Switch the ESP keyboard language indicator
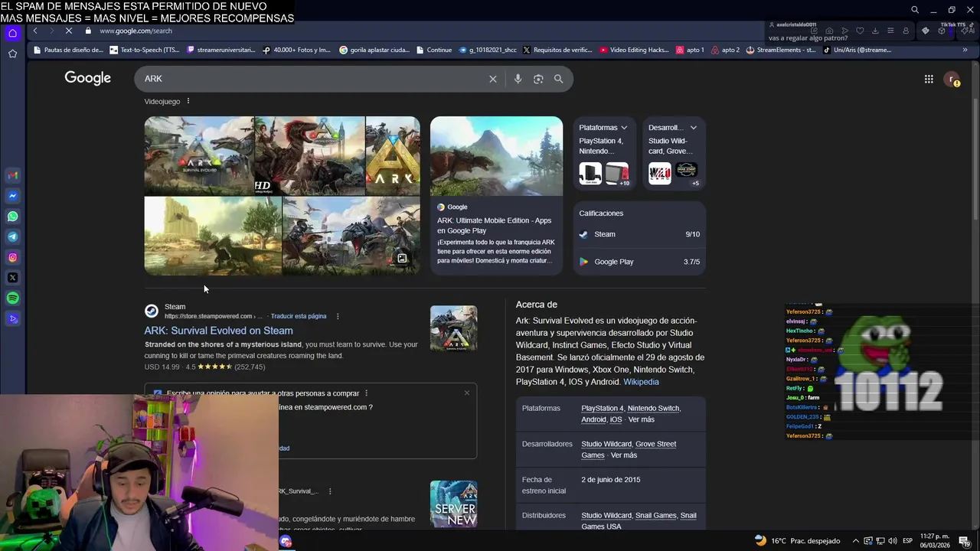The image size is (980, 551). 907,541
